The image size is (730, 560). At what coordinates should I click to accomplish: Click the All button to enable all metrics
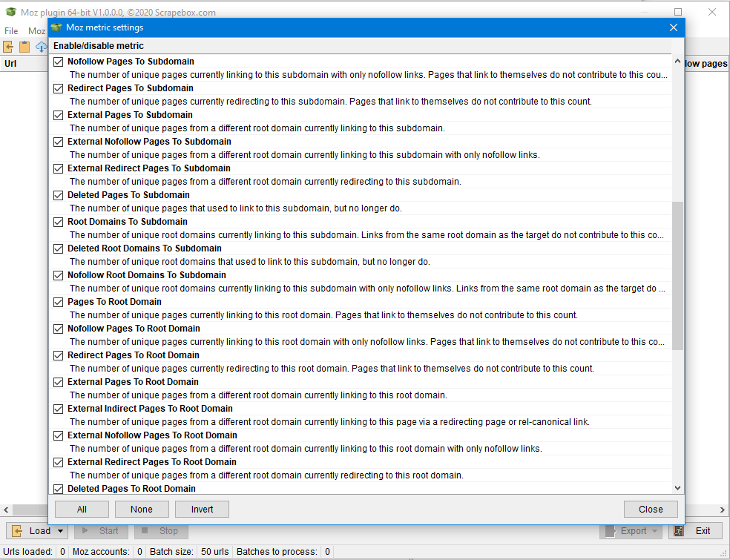pyautogui.click(x=82, y=510)
